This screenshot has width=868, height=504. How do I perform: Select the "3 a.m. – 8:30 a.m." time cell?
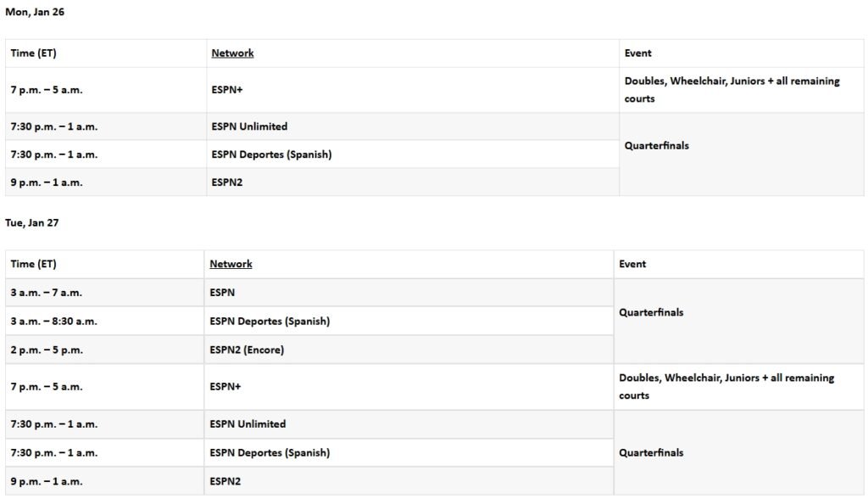point(53,322)
